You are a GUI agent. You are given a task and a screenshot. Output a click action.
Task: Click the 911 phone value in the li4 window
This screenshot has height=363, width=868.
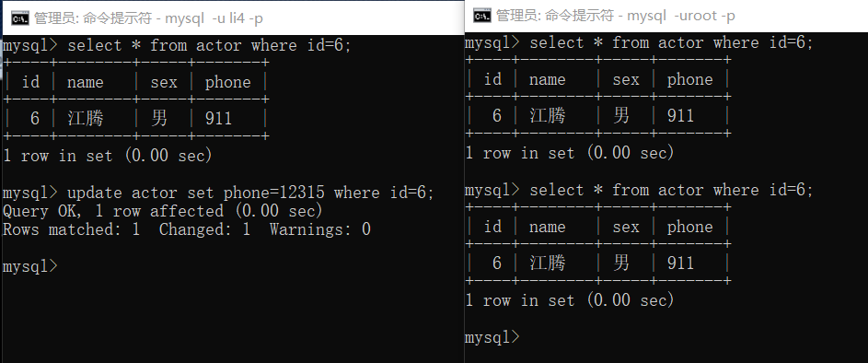point(218,119)
